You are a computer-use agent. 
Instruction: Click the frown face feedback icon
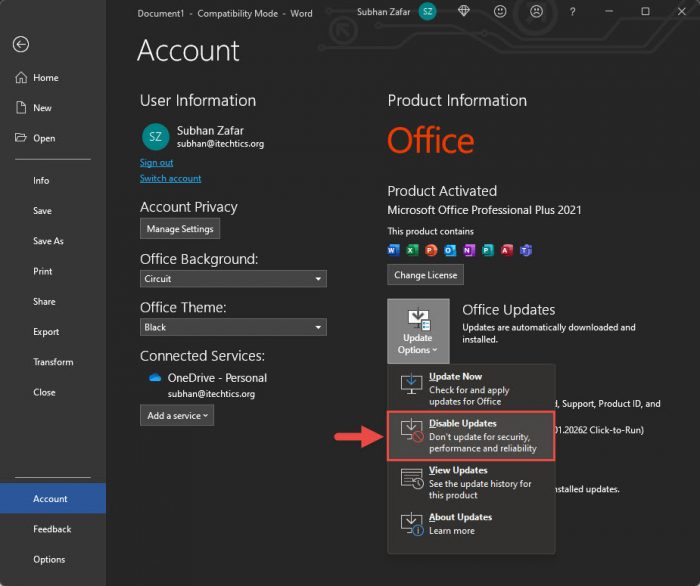click(x=536, y=12)
